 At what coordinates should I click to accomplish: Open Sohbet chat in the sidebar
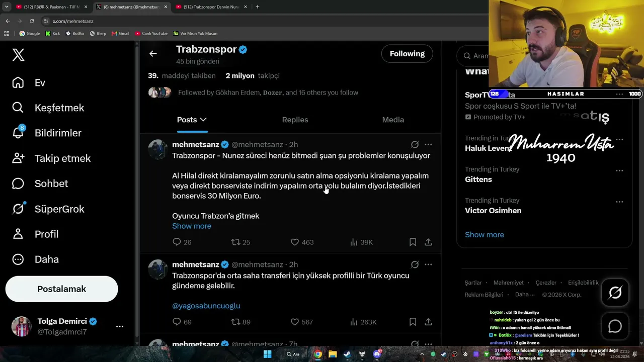tap(40, 184)
